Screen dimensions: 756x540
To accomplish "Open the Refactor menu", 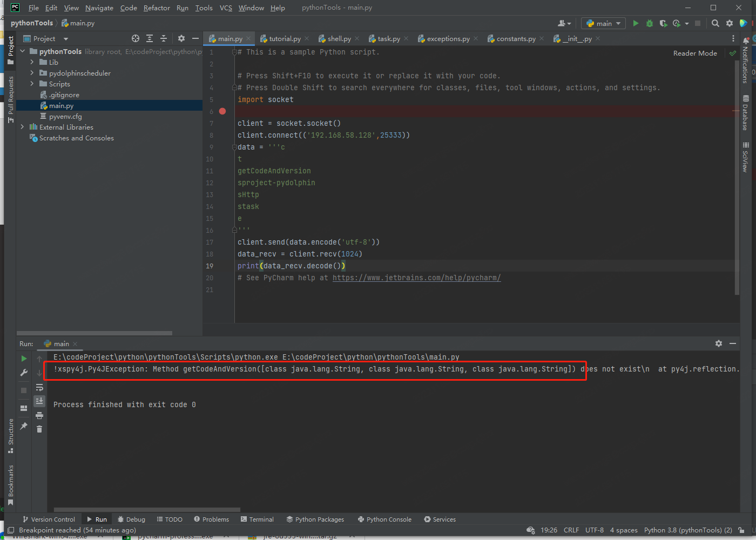I will tap(157, 8).
